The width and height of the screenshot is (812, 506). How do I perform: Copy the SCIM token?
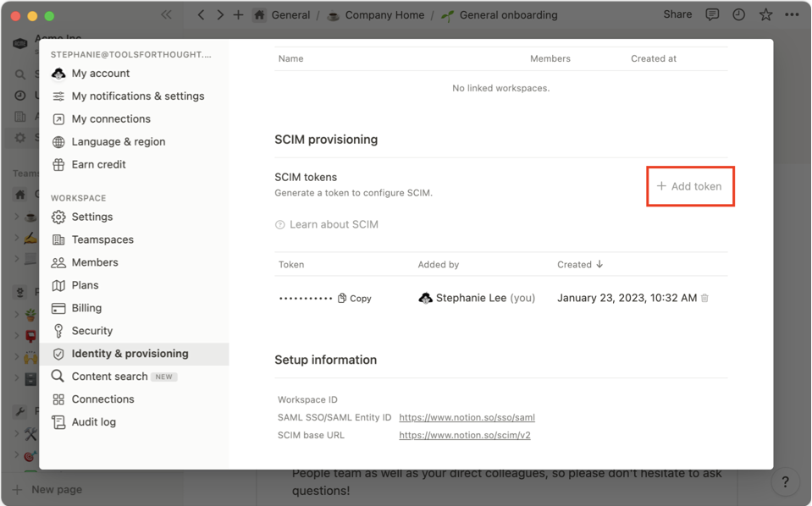[355, 298]
